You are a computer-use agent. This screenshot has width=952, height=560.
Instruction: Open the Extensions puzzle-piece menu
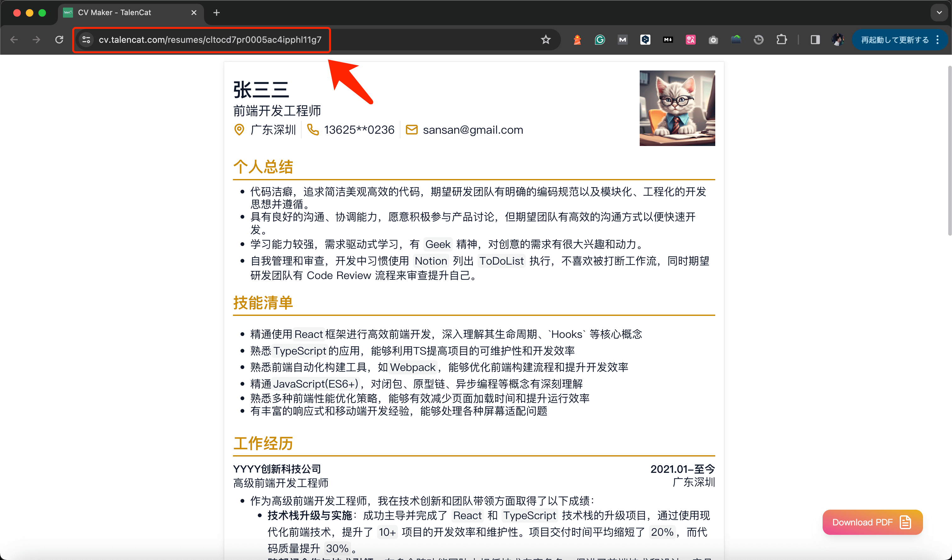[x=782, y=40]
